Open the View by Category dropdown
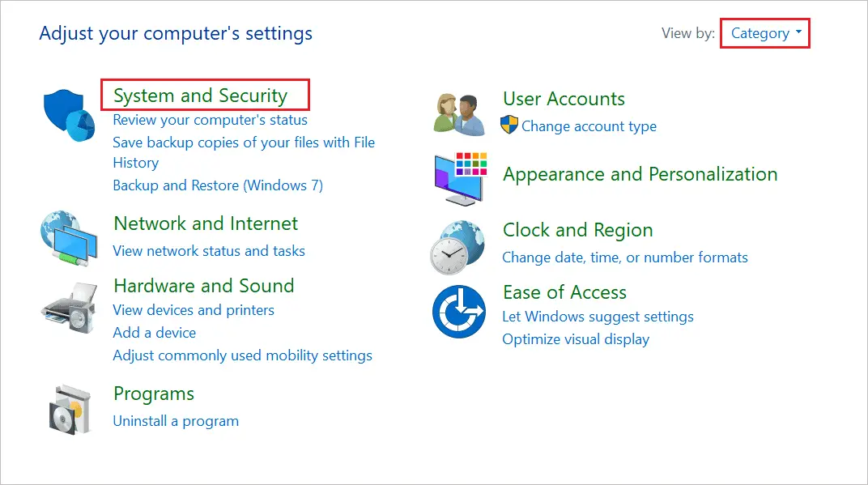 764,32
